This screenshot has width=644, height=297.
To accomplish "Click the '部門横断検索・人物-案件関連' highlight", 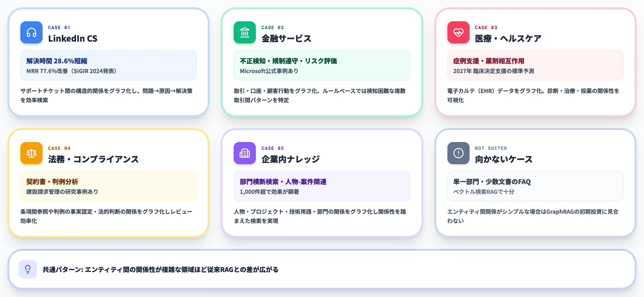I will (283, 182).
